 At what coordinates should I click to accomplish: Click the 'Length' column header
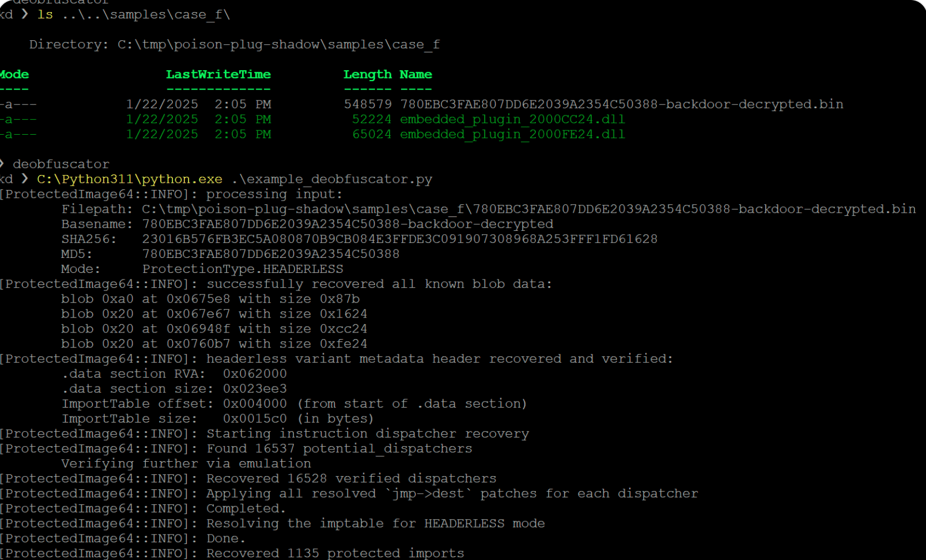[x=367, y=75]
